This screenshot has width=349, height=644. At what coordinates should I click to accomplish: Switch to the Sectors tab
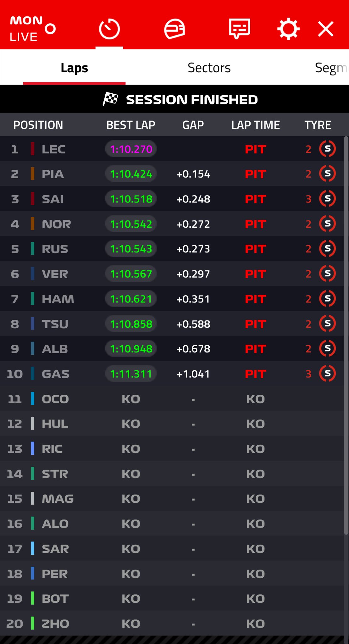click(x=209, y=68)
